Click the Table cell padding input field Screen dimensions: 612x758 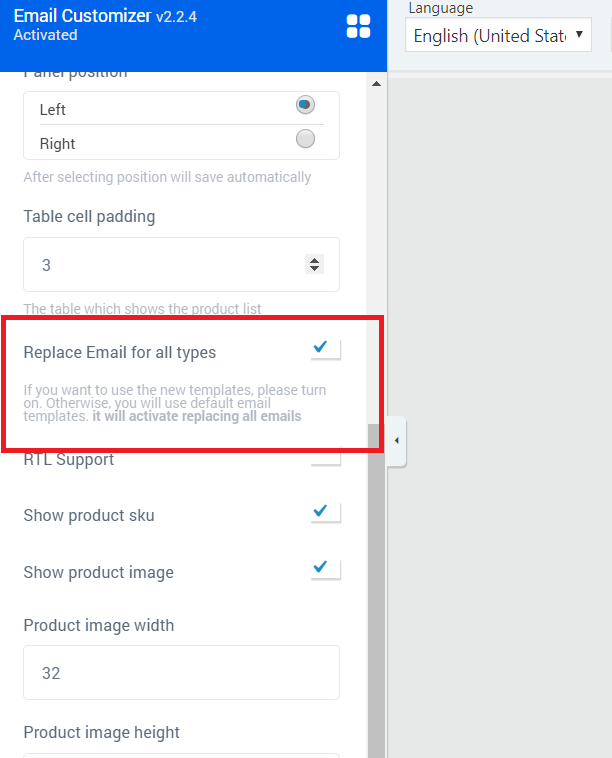pos(181,264)
